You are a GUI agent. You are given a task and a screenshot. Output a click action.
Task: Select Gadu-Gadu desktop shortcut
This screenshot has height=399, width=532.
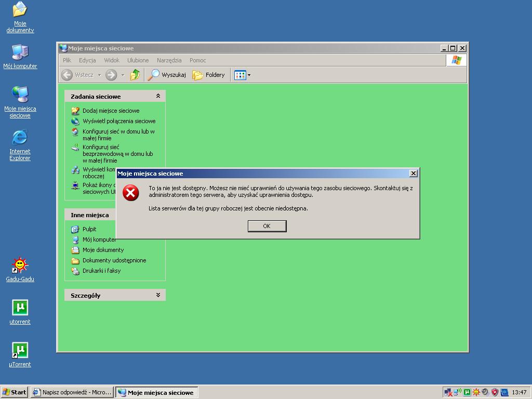point(20,270)
